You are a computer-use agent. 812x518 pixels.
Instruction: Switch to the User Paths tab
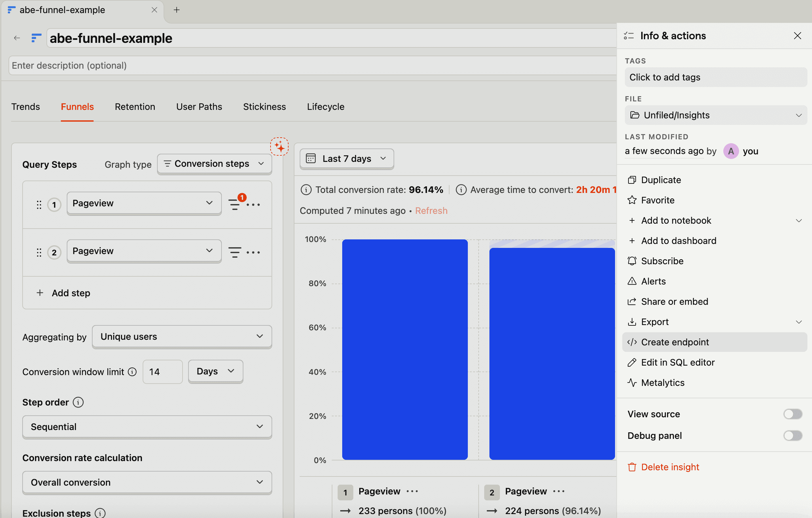tap(199, 107)
